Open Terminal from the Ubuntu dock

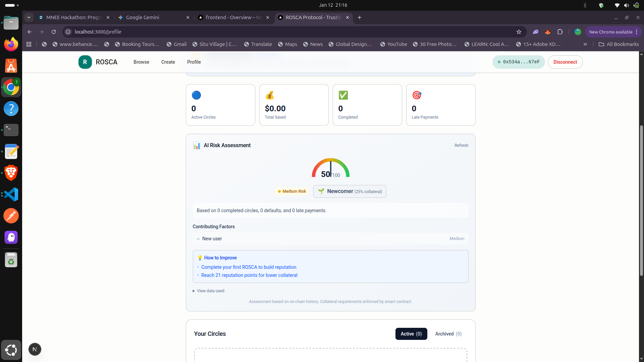11,130
